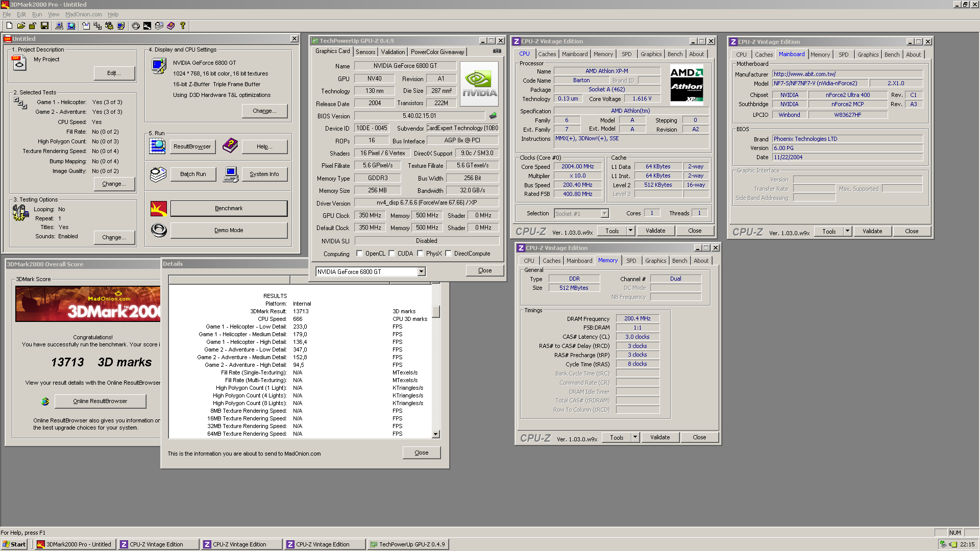This screenshot has height=551, width=980.
Task: Open the Tools dropdown arrow in Memory window
Action: pos(635,438)
